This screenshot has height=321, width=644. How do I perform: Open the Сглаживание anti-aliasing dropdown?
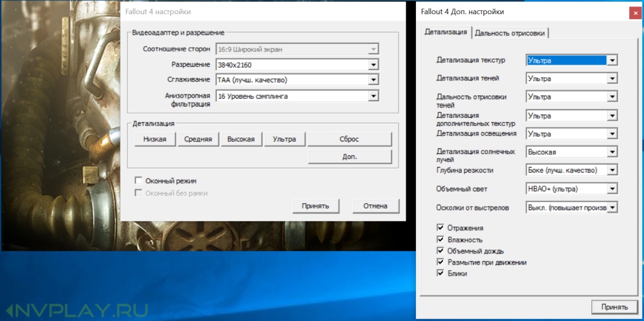click(x=297, y=80)
